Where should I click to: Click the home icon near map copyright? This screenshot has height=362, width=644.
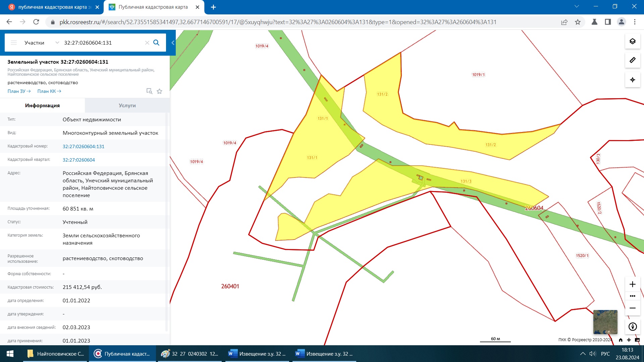coord(621,340)
